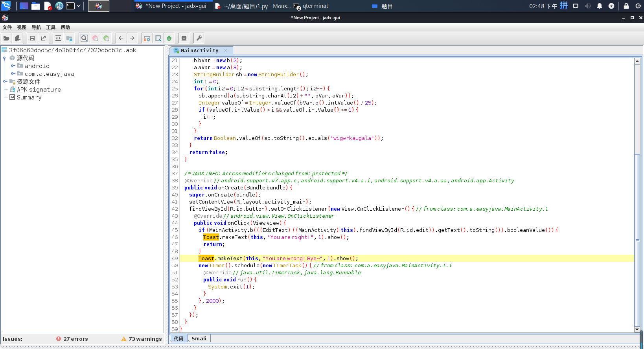Click the add files toolbar icon
This screenshot has width=644, height=349.
click(18, 38)
